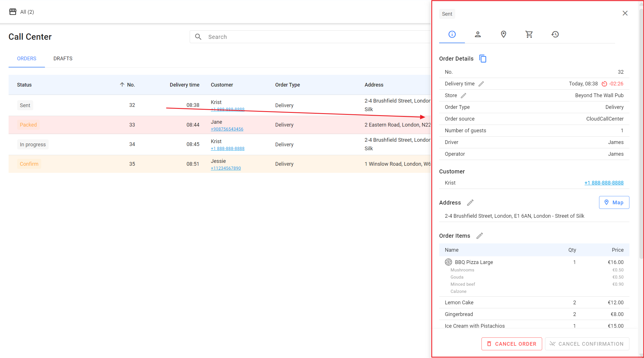Click the Minced beef modifier row
The width and height of the screenshot is (644, 358).
534,284
